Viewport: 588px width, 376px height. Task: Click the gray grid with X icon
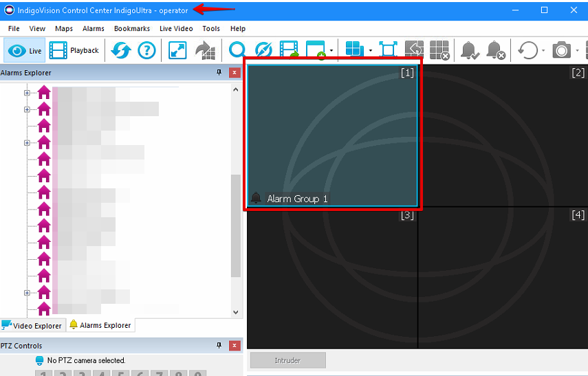[x=439, y=50]
